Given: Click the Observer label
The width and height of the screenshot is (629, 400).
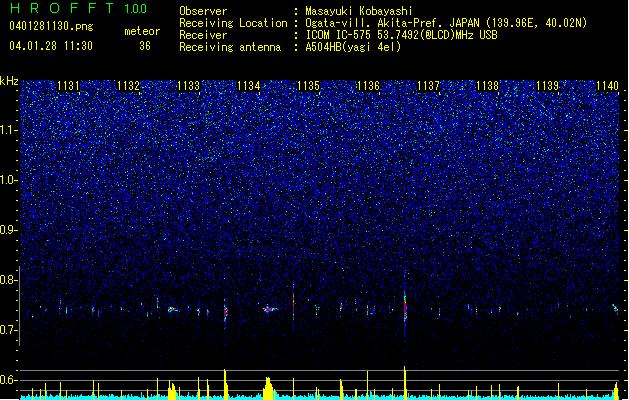Looking at the screenshot, I should [203, 11].
